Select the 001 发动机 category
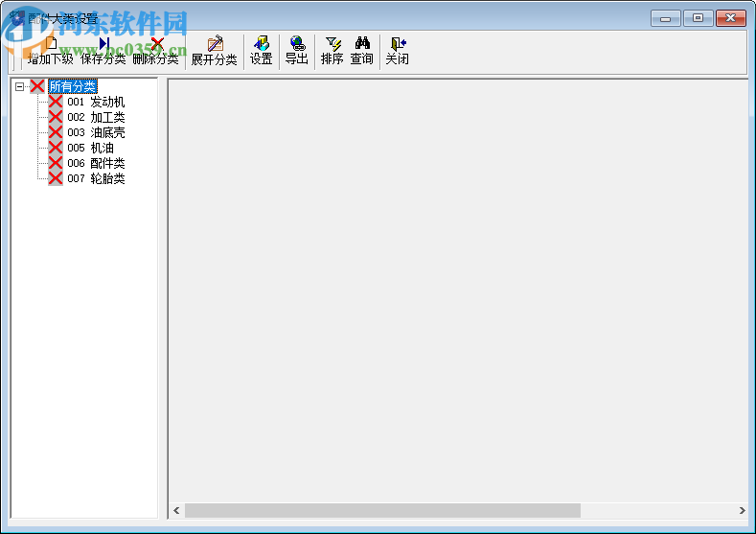The image size is (756, 534). [96, 102]
